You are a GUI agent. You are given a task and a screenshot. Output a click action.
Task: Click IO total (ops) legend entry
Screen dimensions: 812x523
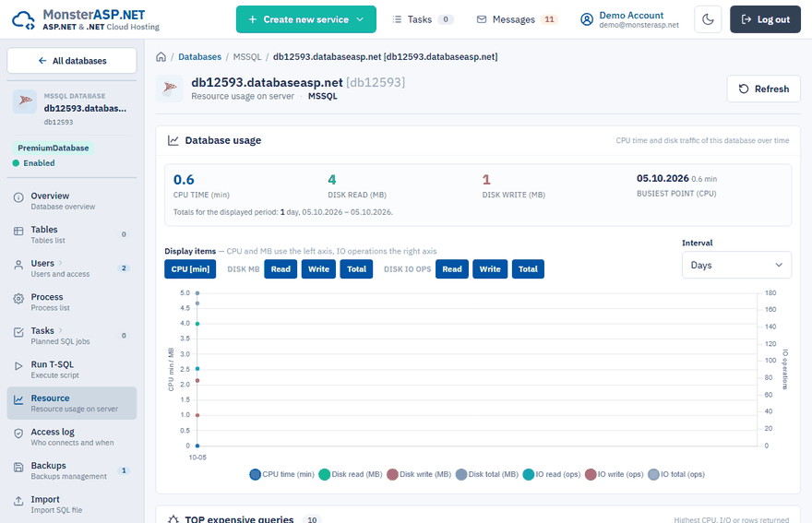coord(676,474)
